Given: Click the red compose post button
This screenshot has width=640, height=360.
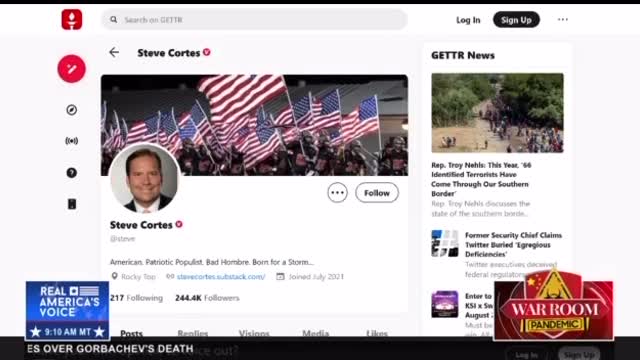Looking at the screenshot, I should point(71,69).
